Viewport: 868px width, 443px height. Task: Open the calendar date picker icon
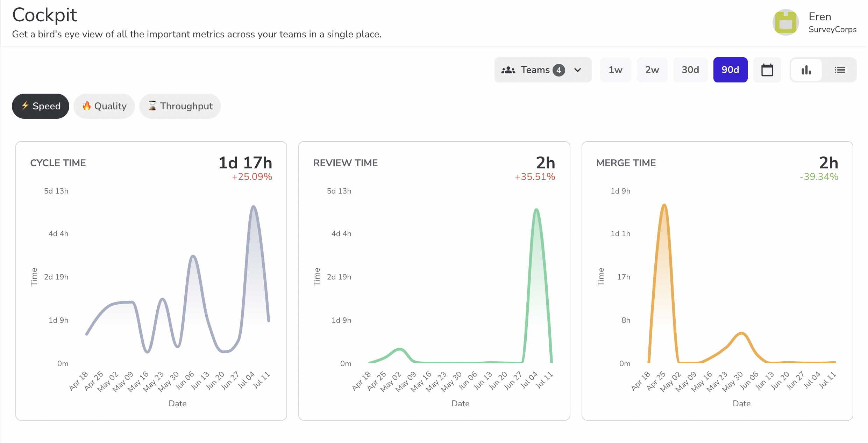(767, 70)
